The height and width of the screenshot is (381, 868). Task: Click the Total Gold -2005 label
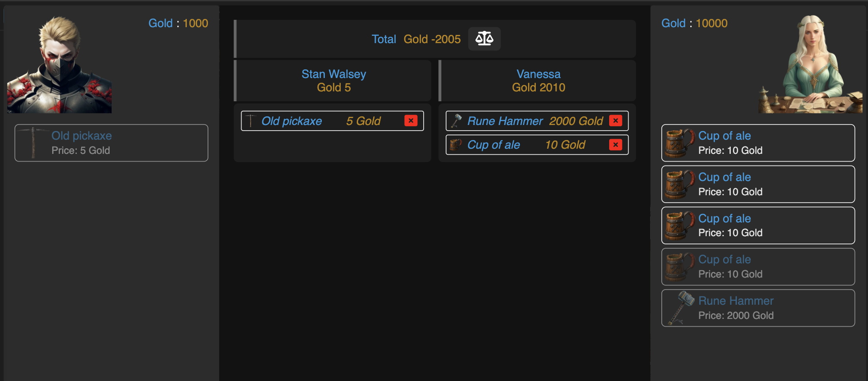click(416, 39)
